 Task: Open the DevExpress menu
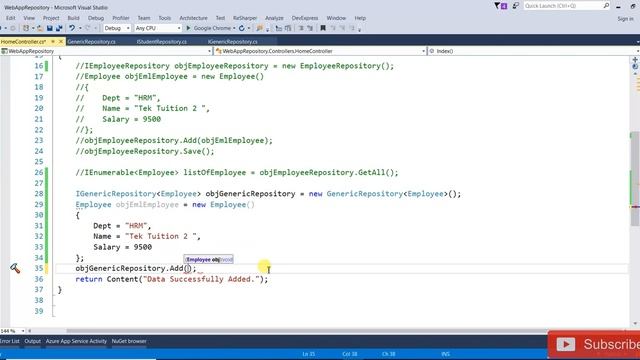click(x=305, y=18)
